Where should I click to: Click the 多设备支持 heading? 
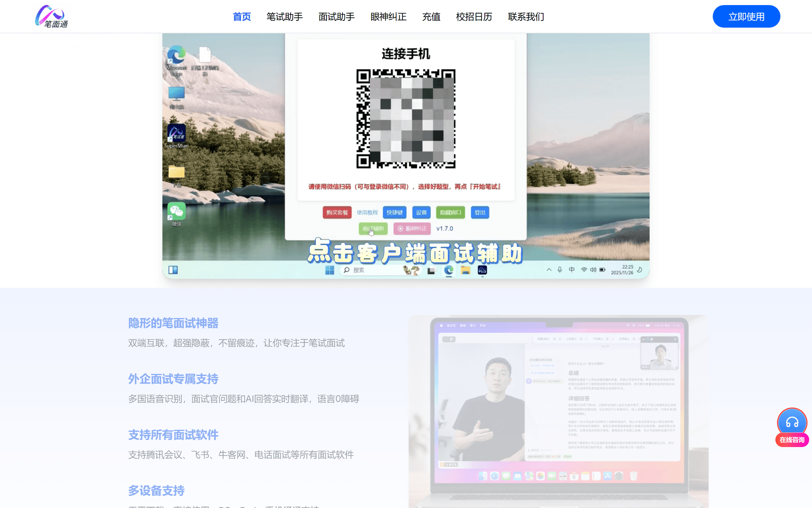[x=156, y=491]
